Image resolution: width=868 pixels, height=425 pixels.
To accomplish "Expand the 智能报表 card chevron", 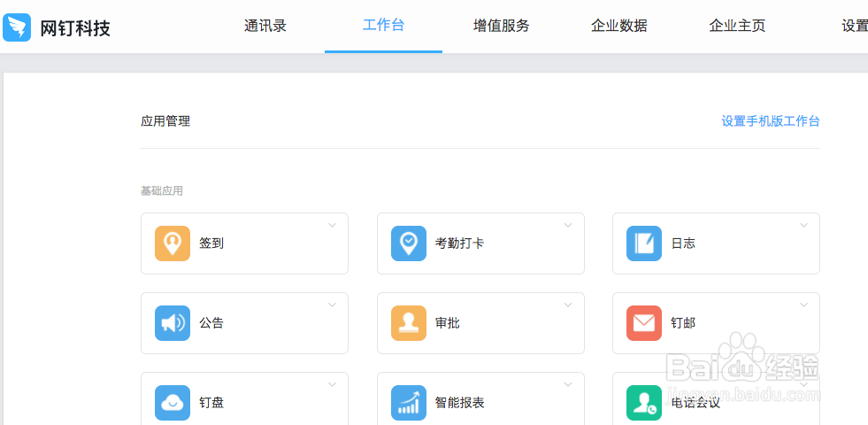I will (568, 384).
